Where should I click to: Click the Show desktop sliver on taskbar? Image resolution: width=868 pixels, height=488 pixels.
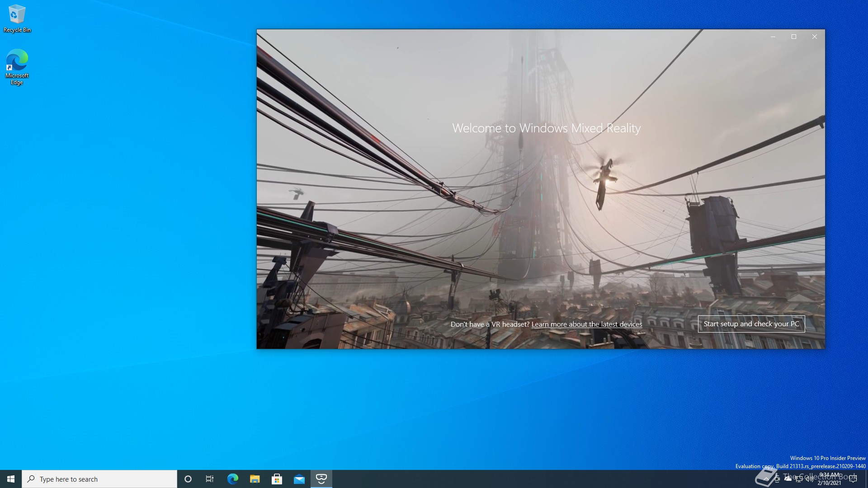point(866,479)
